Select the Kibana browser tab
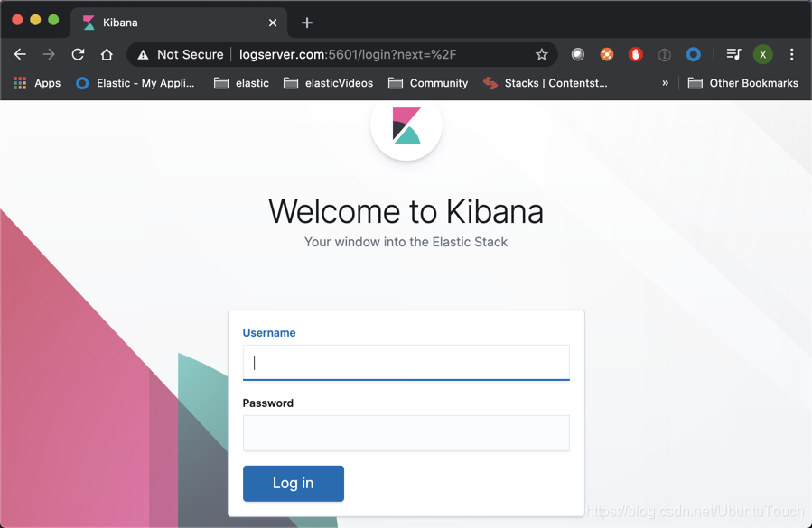This screenshot has width=812, height=528. coord(179,23)
